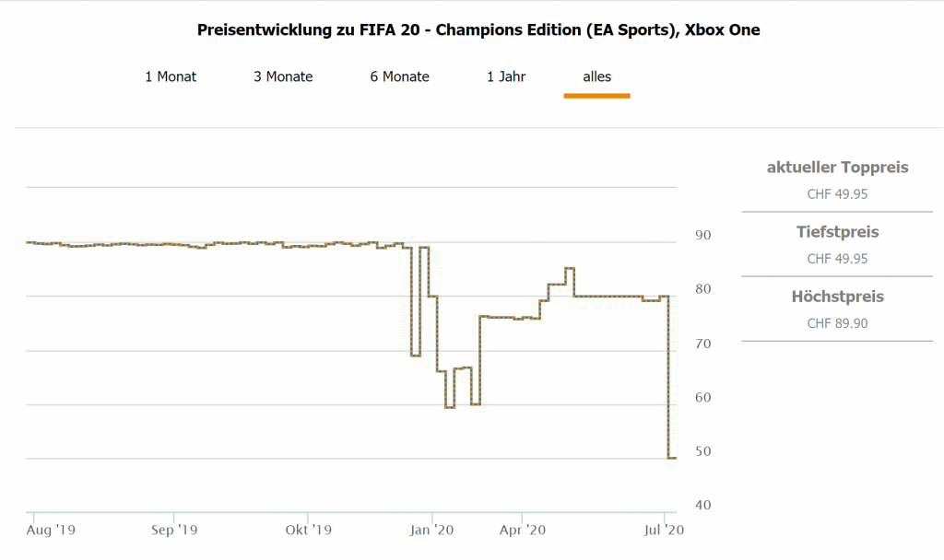Click the final price drop endpoint near 50
This screenshot has height=560, width=944.
click(672, 458)
